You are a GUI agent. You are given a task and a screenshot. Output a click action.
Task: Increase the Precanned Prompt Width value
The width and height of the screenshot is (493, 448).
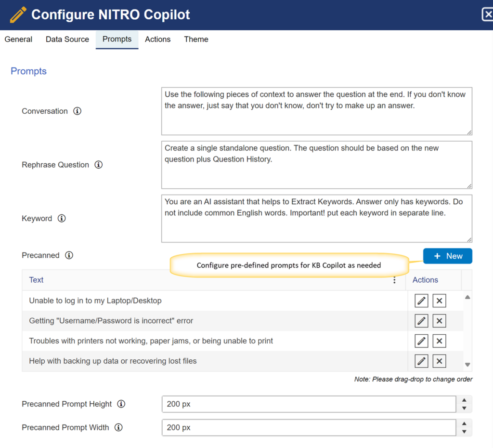click(464, 423)
